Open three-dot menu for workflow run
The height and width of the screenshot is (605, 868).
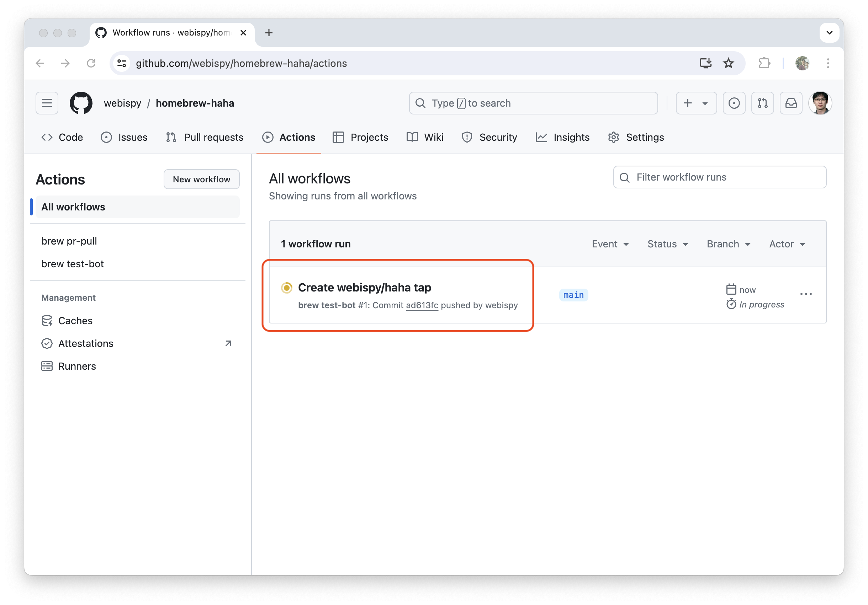(x=806, y=294)
